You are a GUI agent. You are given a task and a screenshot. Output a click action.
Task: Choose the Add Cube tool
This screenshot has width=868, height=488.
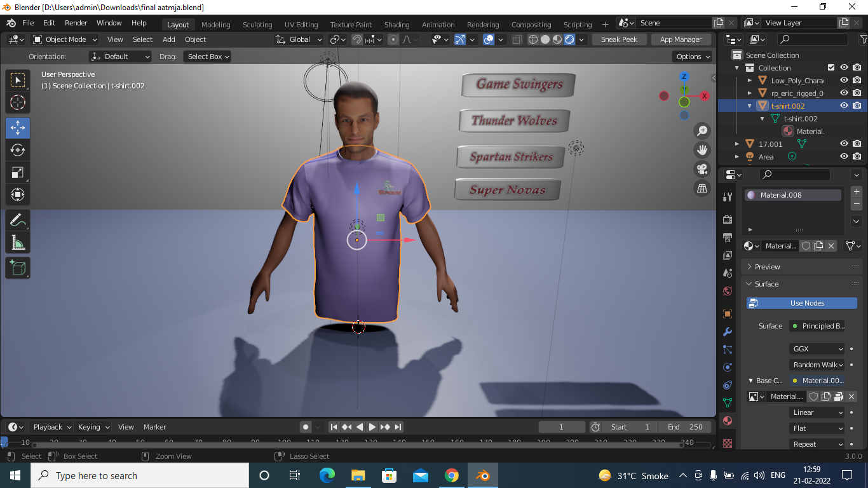tap(18, 268)
